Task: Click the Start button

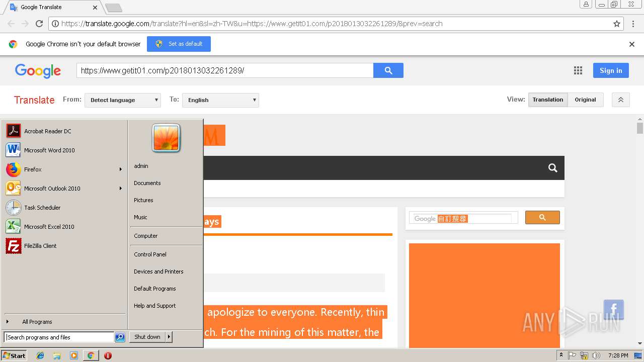Action: click(14, 355)
